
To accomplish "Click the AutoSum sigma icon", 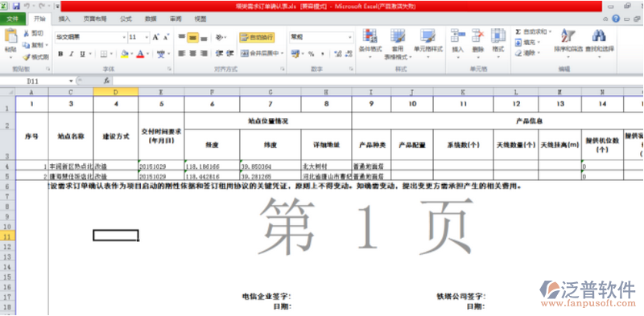I will (518, 32).
